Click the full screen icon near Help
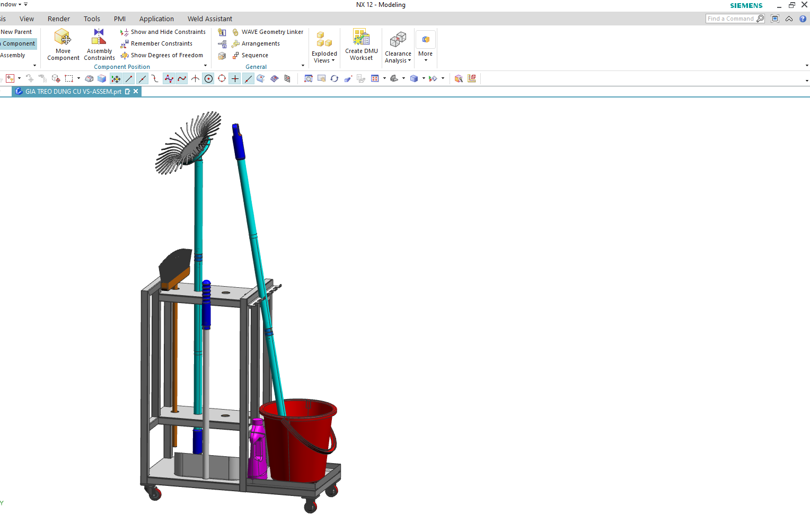This screenshot has height=532, width=810. [774, 19]
